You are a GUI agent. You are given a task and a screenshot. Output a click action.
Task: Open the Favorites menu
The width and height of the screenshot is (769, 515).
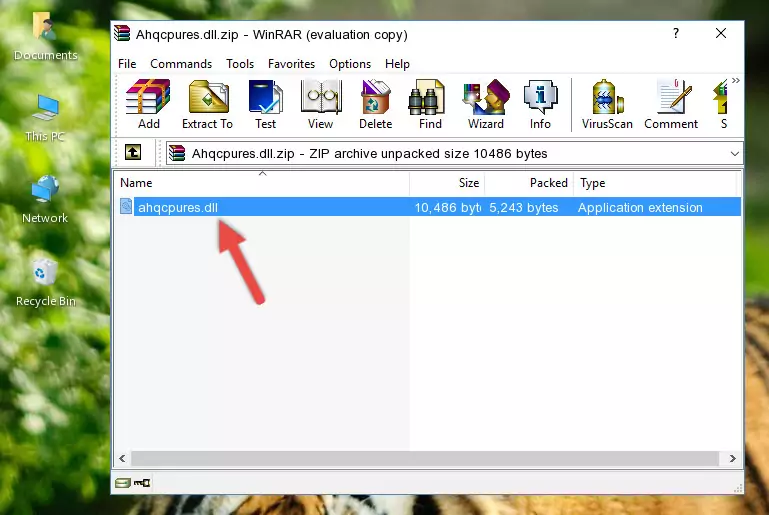(x=291, y=64)
